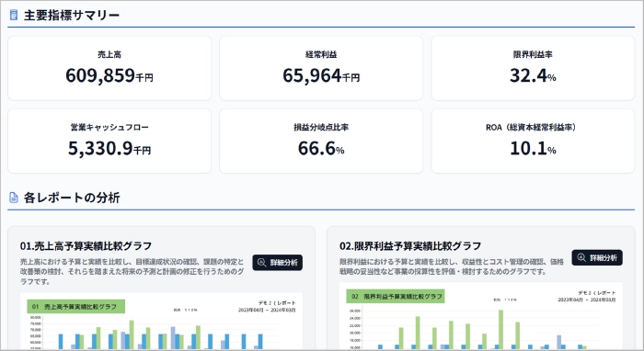Select the 営業キャッシュフロー summary card
Viewport: 644px width, 351px height.
tap(109, 142)
